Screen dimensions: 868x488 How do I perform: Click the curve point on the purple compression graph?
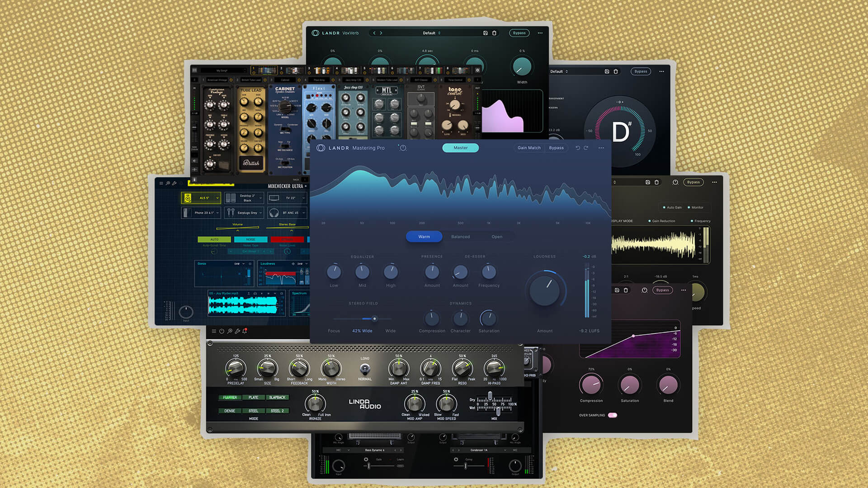point(633,336)
